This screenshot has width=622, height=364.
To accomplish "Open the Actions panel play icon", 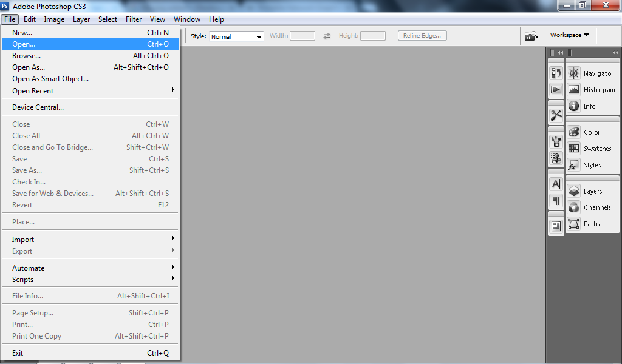I will click(x=556, y=90).
